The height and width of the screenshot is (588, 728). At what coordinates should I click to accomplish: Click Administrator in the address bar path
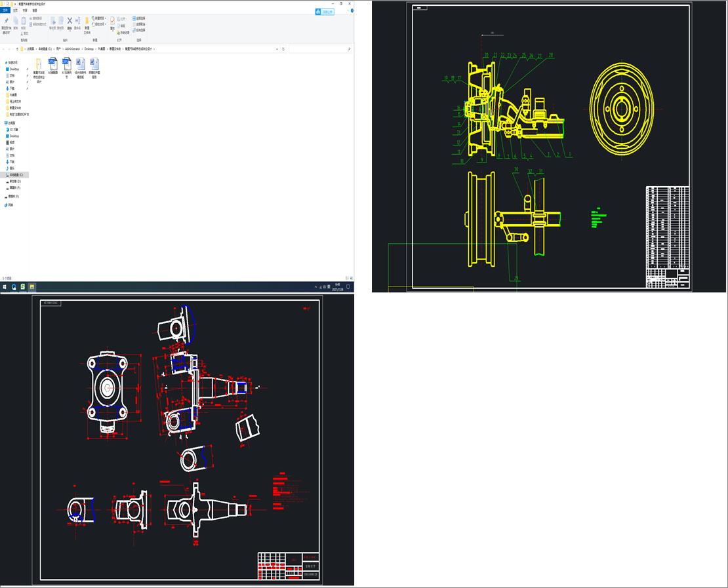pyautogui.click(x=72, y=49)
